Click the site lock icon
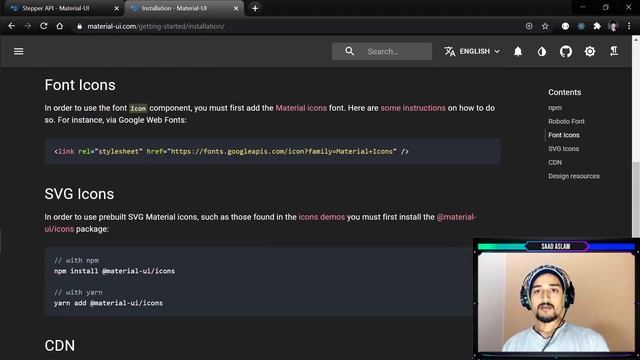Image resolution: width=640 pixels, height=360 pixels. pos(80,27)
